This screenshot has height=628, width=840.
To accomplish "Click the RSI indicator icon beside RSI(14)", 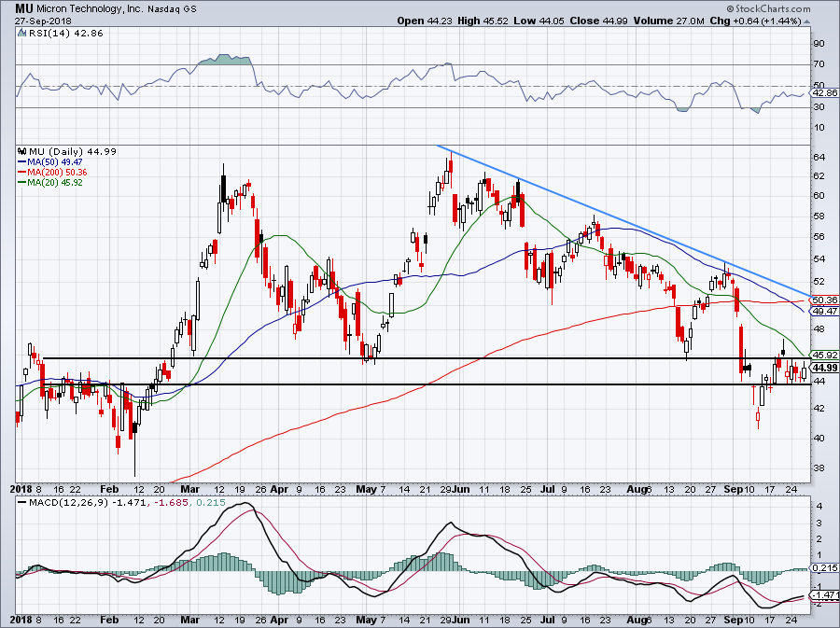I will point(22,34).
